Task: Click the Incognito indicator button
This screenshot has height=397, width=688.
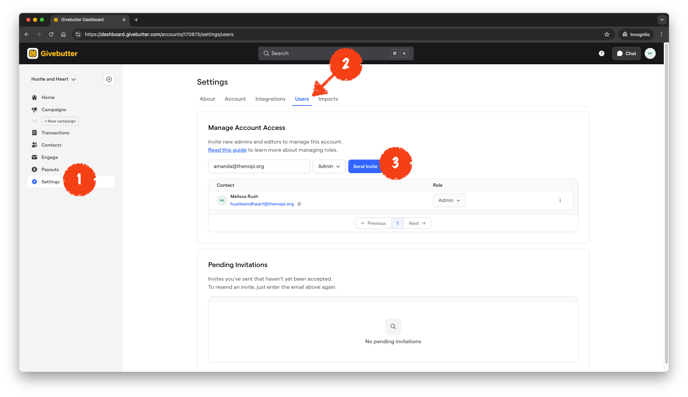Action: coord(636,34)
